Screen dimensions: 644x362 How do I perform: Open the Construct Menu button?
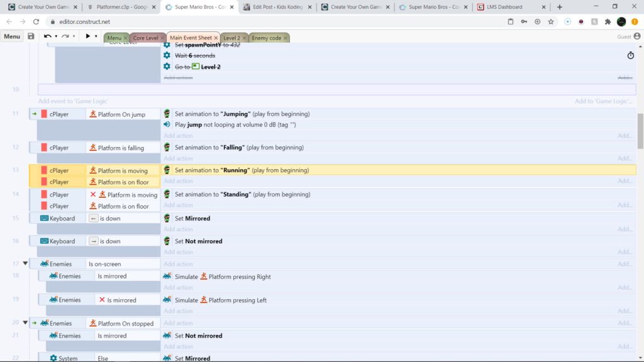coord(12,36)
